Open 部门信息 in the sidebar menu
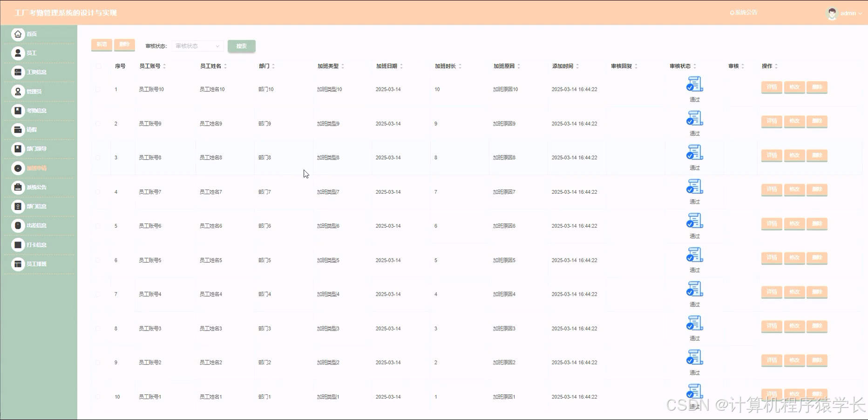This screenshot has height=420, width=868. [39, 206]
